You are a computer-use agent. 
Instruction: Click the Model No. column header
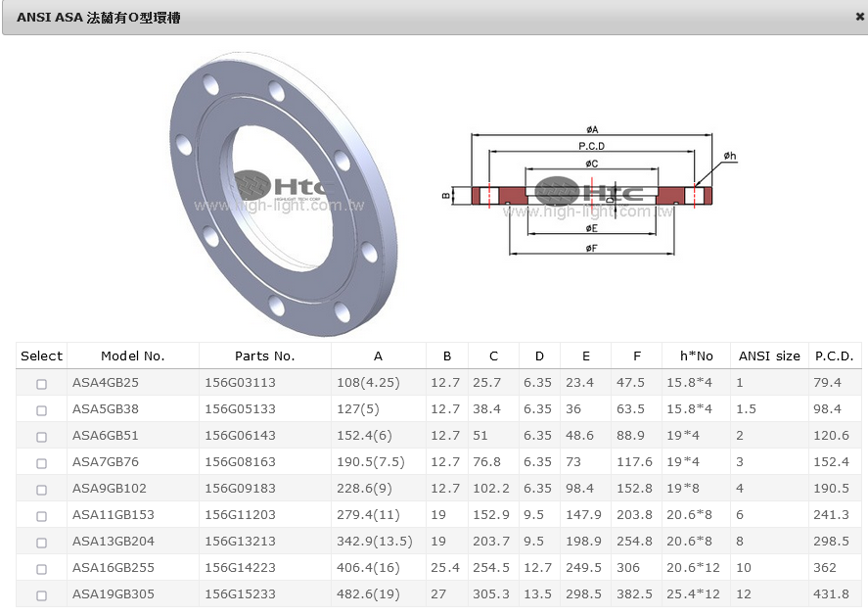pos(132,356)
